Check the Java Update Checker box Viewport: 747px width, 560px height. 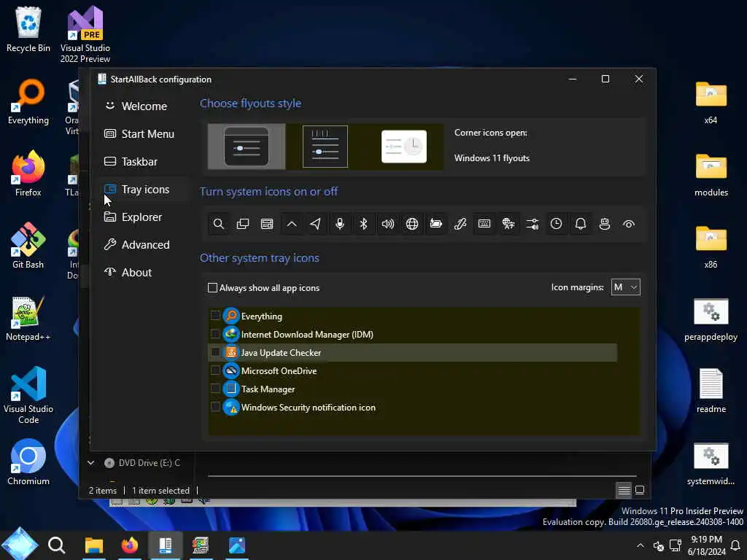coord(215,352)
